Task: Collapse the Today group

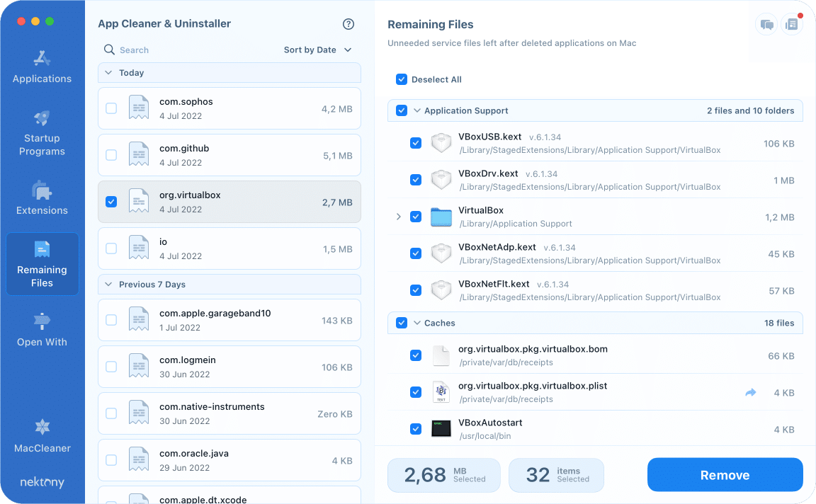Action: pyautogui.click(x=108, y=73)
